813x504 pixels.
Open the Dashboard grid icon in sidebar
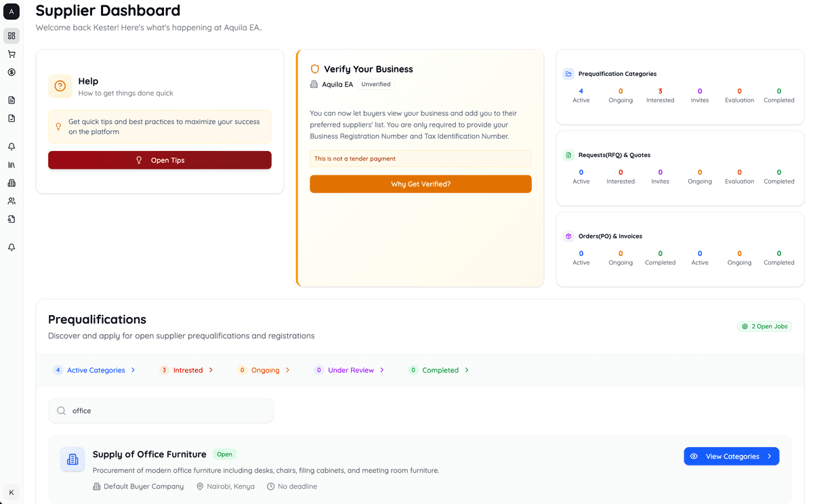coord(11,35)
